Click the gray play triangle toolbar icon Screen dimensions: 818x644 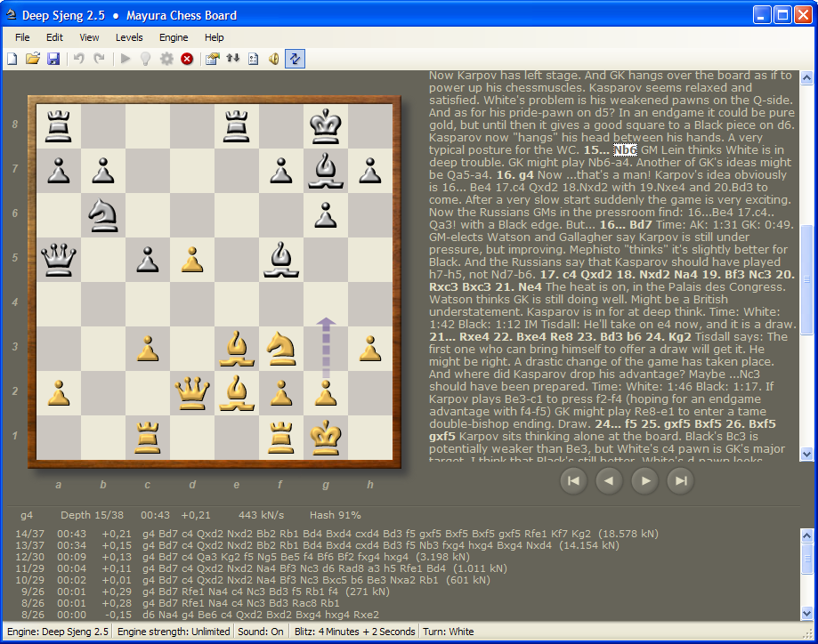126,59
